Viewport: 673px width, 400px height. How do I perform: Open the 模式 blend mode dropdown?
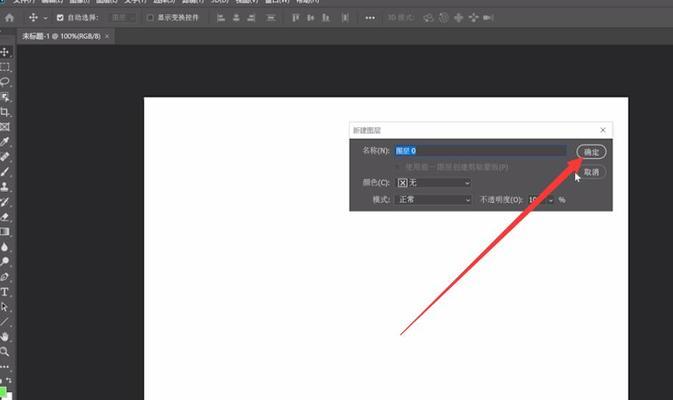point(433,200)
